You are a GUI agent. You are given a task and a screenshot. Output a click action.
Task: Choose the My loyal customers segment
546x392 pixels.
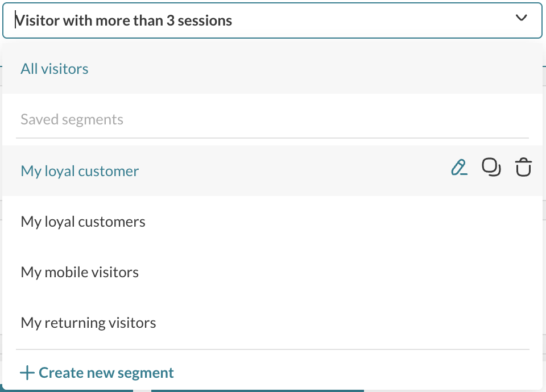click(x=83, y=222)
